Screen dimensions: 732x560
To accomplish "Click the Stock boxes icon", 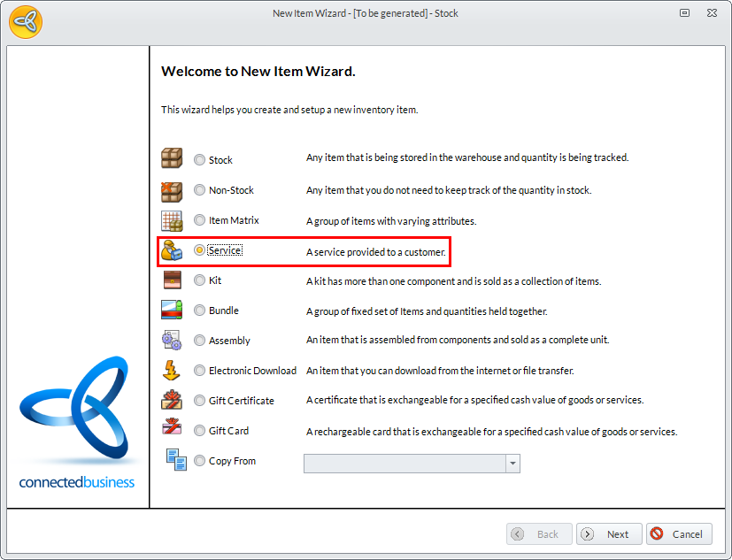I will [172, 158].
